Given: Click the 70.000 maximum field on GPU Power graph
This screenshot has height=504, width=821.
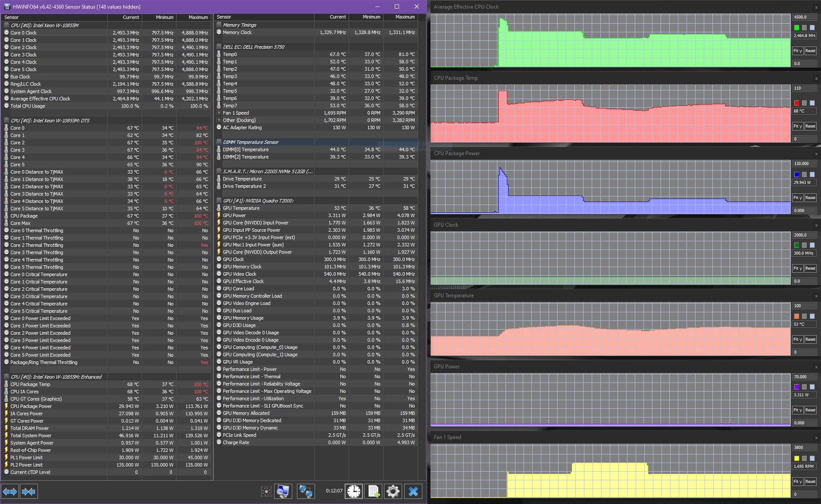Looking at the screenshot, I should point(805,377).
